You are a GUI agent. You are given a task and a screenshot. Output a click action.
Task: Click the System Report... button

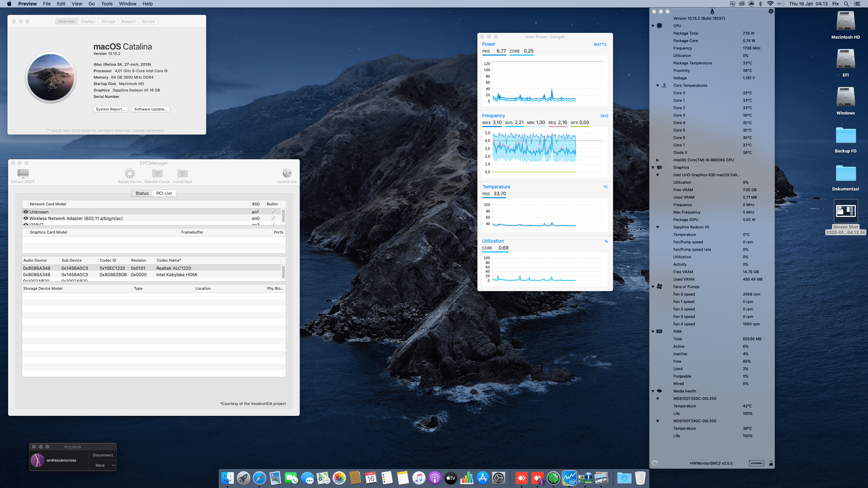coord(111,109)
